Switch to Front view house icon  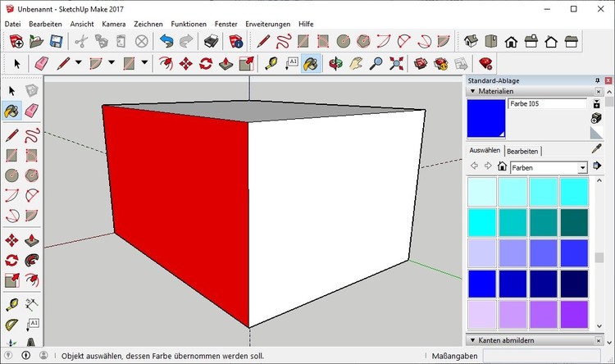(x=511, y=41)
